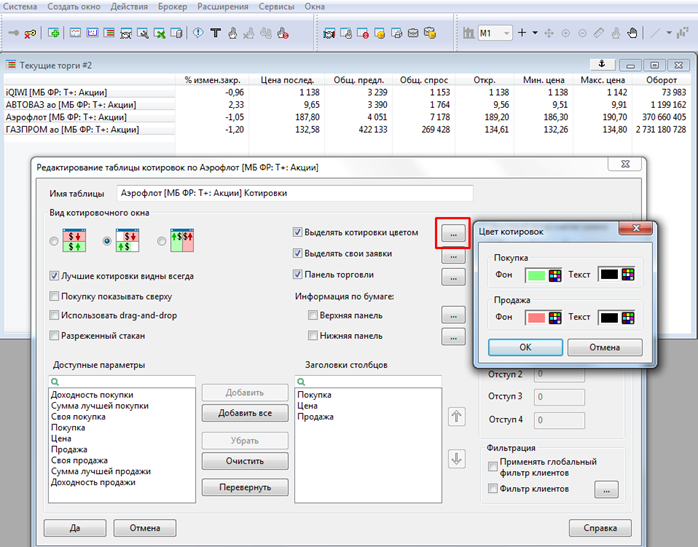Open the candlestick chart window toolbar icon
Screen dimensions: 698x547
(92, 33)
